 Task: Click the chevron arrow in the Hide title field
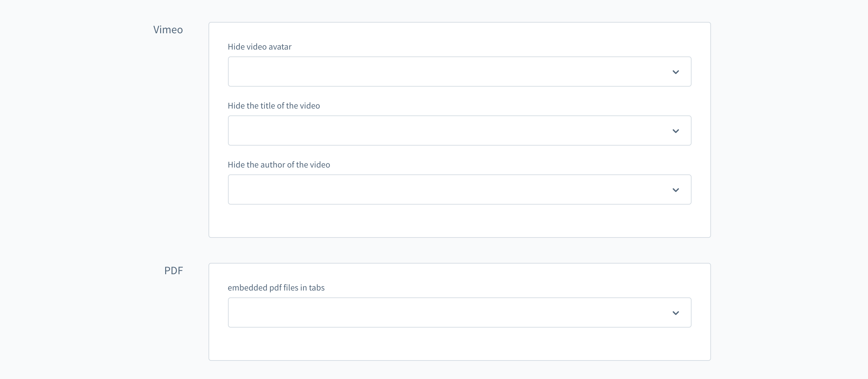pos(675,131)
